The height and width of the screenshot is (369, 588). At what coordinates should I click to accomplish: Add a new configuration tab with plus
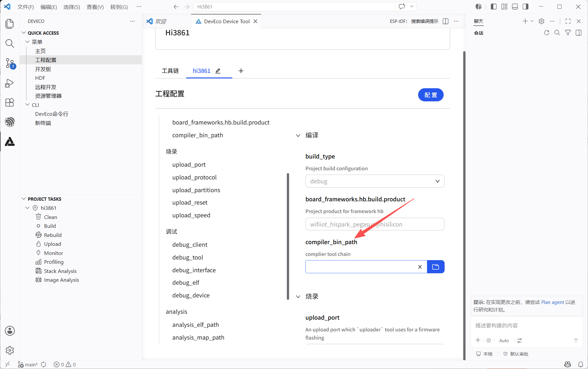point(241,71)
